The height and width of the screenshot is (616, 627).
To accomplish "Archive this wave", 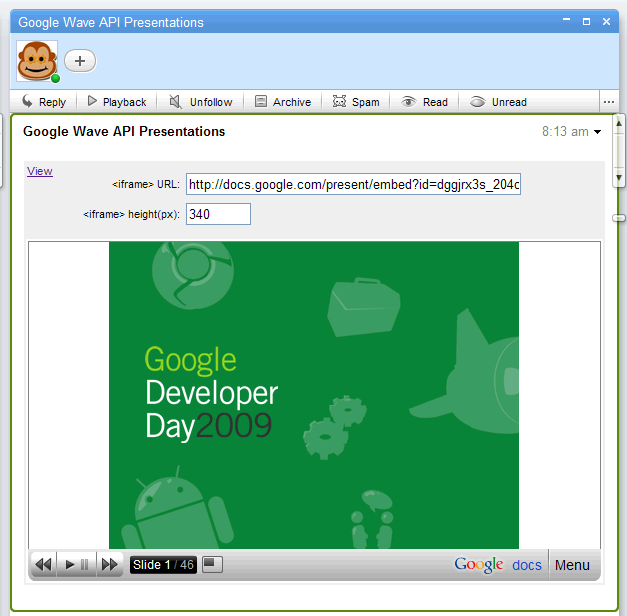I will tap(283, 102).
